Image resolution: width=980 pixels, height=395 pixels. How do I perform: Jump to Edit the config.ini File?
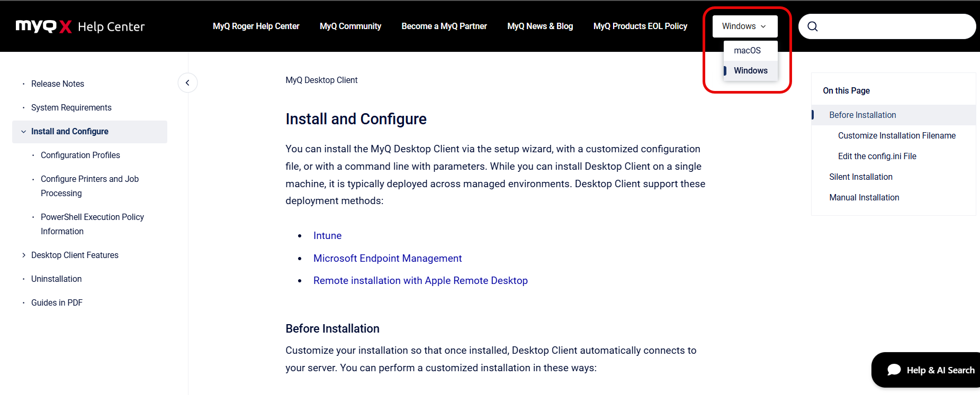[x=877, y=157]
